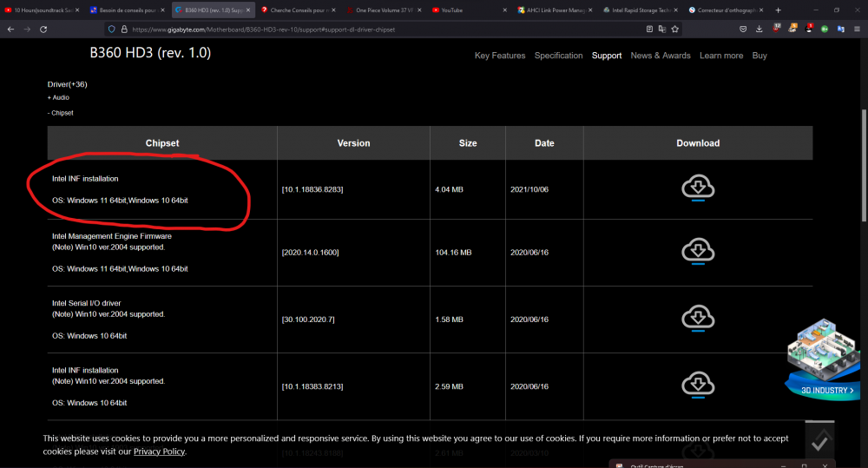Click the Intel Serial I/O driver name
Viewport: 868px width, 468px height.
click(86, 303)
